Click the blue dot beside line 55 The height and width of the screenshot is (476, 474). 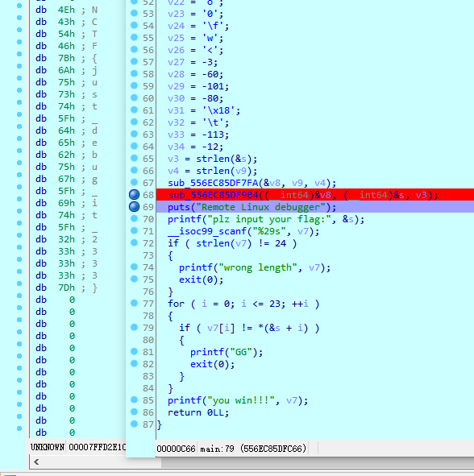coord(134,37)
